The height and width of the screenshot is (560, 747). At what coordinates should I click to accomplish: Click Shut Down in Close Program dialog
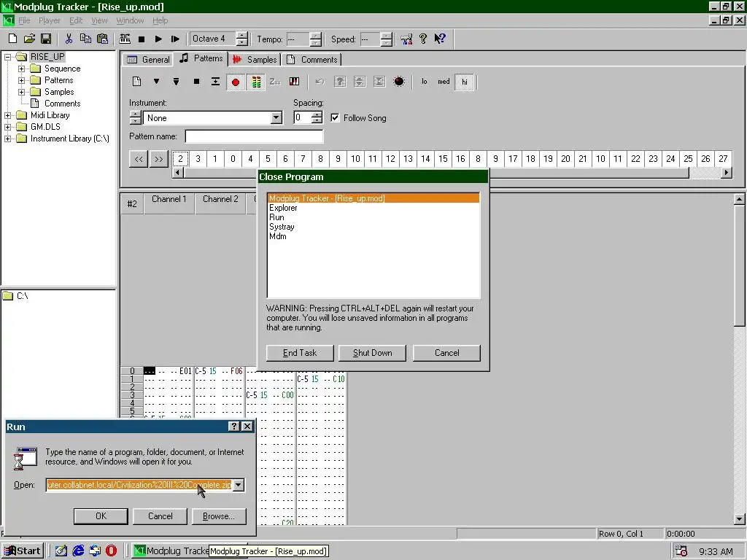372,353
